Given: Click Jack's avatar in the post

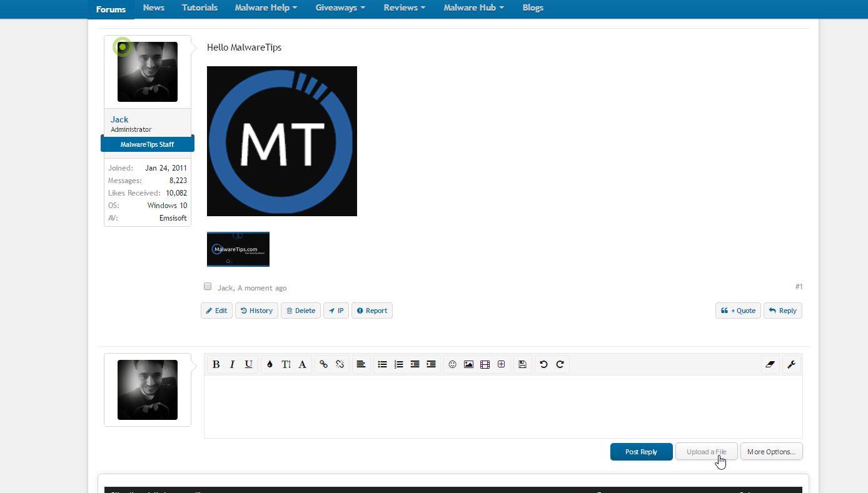Looking at the screenshot, I should click(x=148, y=72).
